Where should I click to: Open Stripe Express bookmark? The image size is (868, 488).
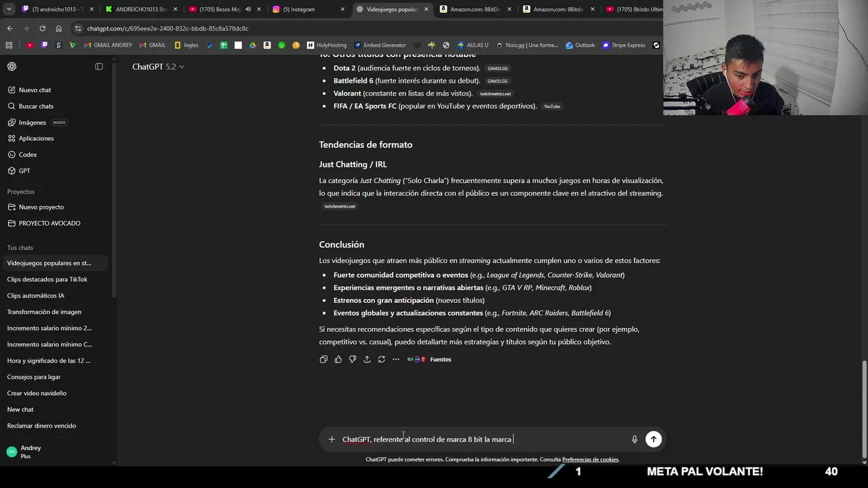tap(624, 45)
